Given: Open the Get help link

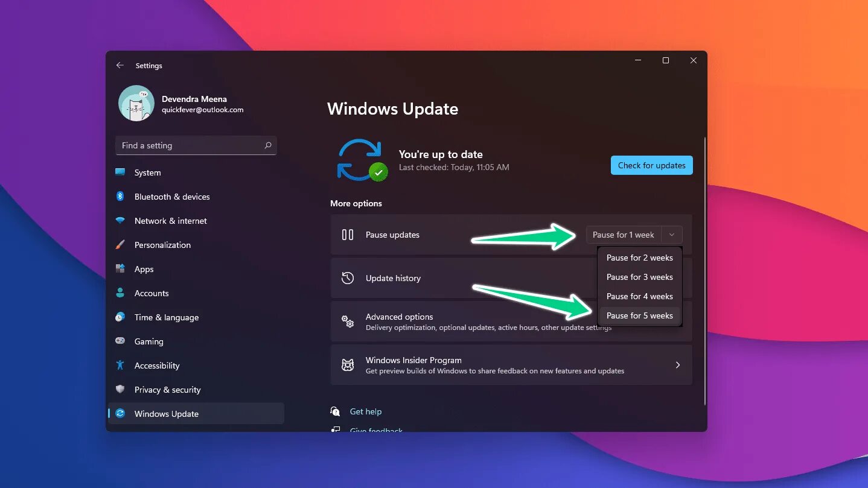Looking at the screenshot, I should [366, 411].
